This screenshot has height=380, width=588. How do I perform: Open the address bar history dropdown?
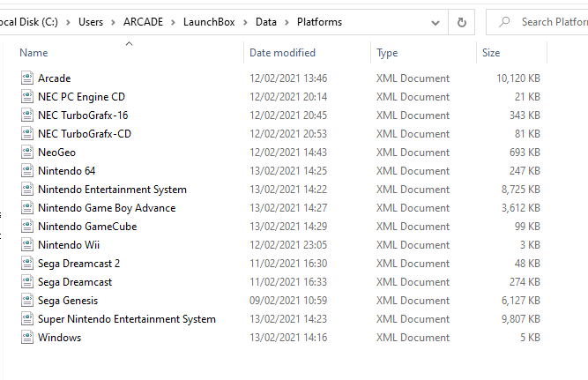click(435, 23)
